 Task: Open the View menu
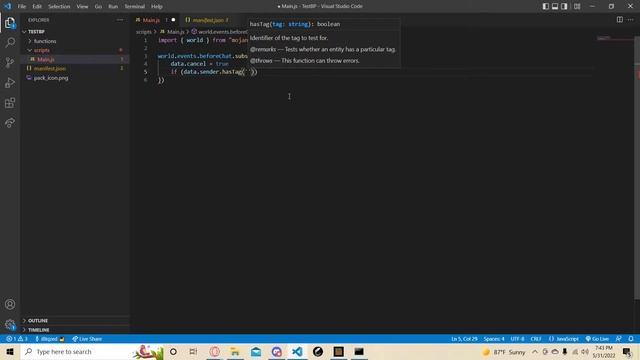click(82, 6)
